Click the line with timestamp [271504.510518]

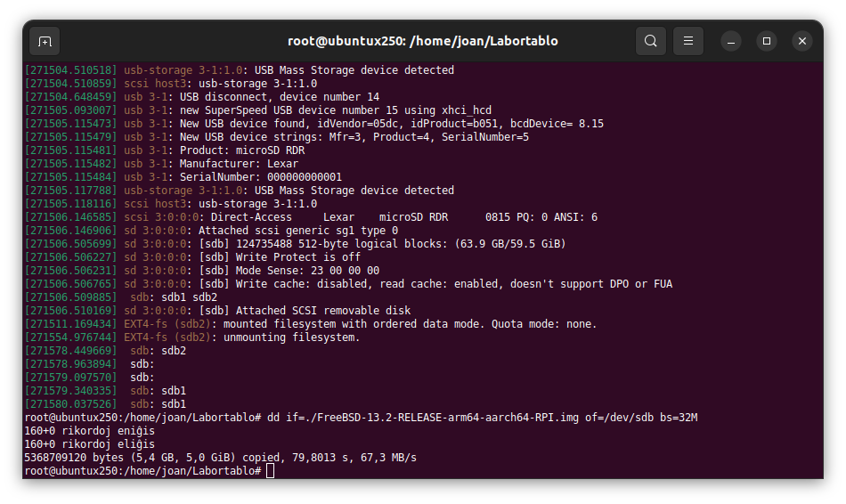pyautogui.click(x=239, y=70)
